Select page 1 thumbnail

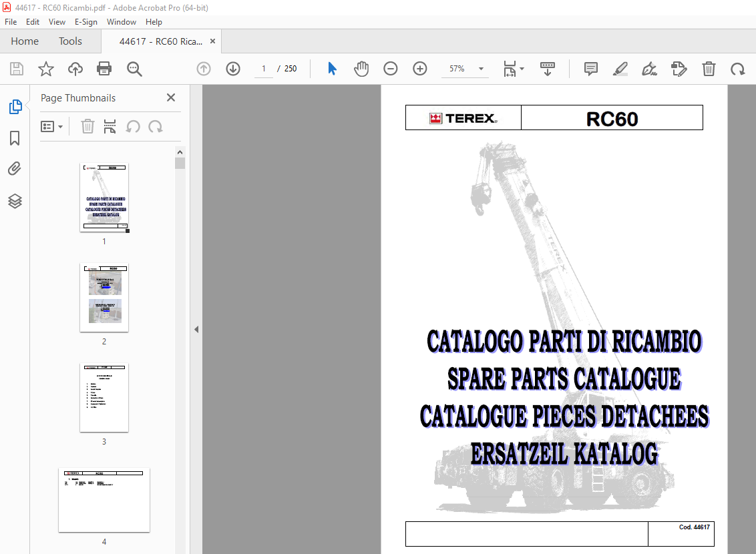click(x=104, y=198)
